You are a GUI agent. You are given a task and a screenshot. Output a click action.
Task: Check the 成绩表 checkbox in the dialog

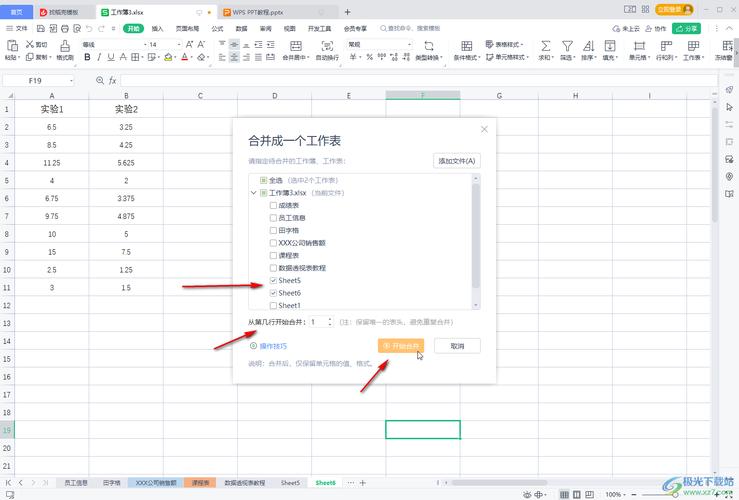click(x=273, y=205)
